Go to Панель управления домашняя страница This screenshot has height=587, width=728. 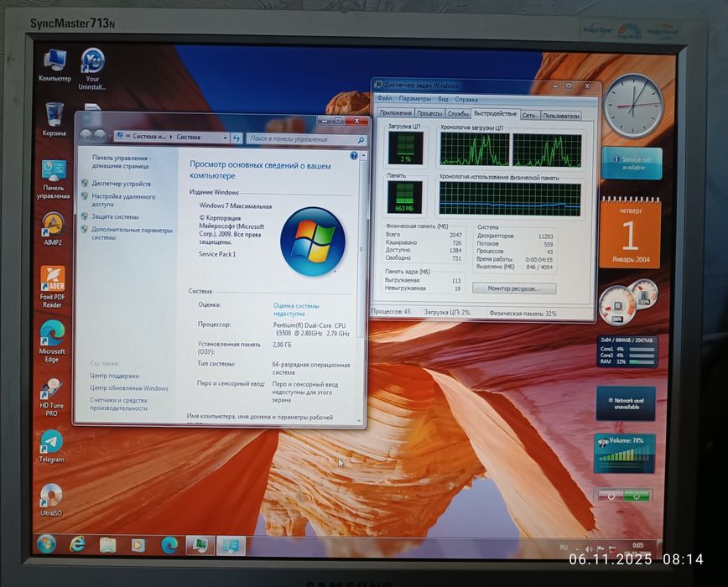pos(120,162)
